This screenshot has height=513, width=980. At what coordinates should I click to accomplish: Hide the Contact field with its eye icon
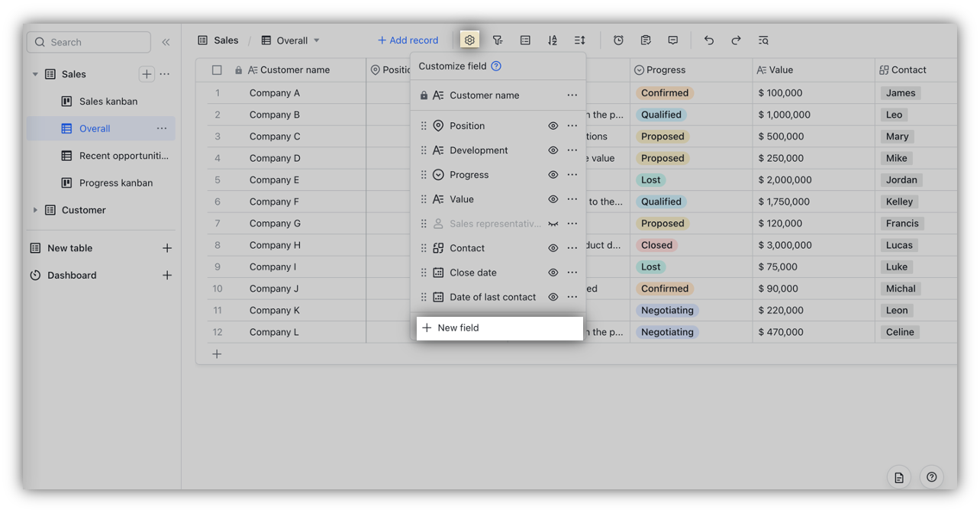pos(553,248)
